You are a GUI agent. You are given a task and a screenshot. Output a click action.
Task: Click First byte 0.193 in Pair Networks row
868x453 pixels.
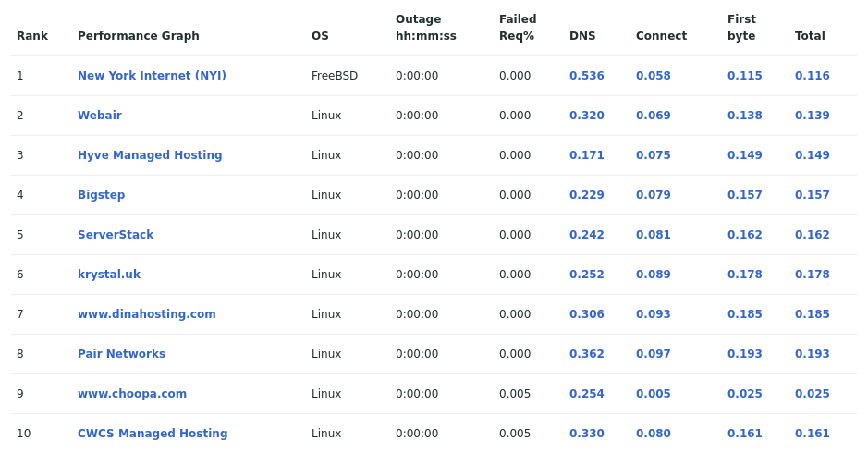(744, 354)
